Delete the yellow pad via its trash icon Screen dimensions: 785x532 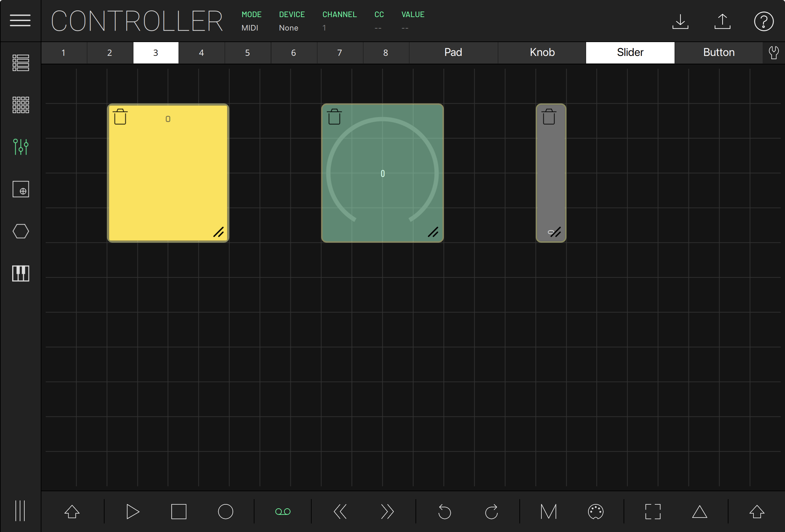[120, 116]
